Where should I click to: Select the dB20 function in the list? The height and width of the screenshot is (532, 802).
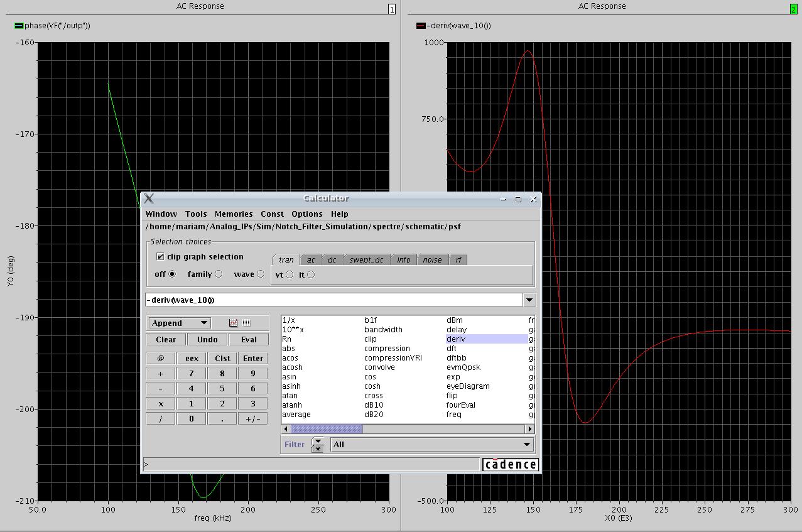coord(374,415)
